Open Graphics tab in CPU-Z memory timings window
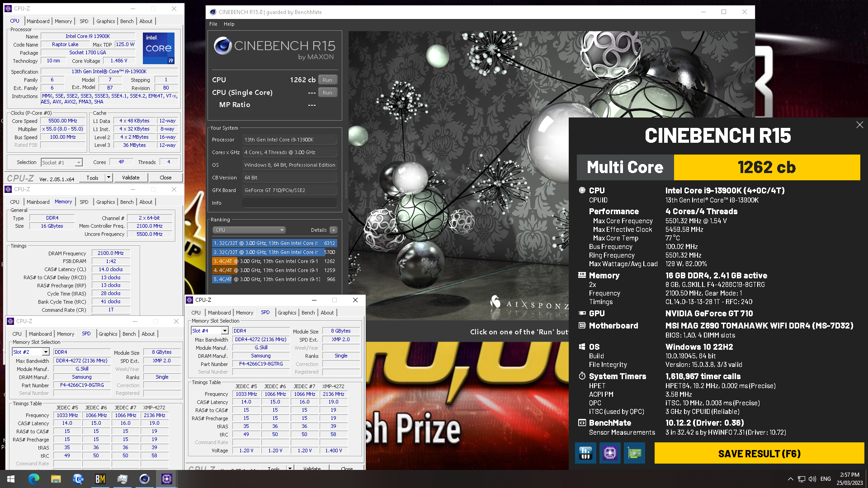Viewport: 868px width, 488px height. 106,202
